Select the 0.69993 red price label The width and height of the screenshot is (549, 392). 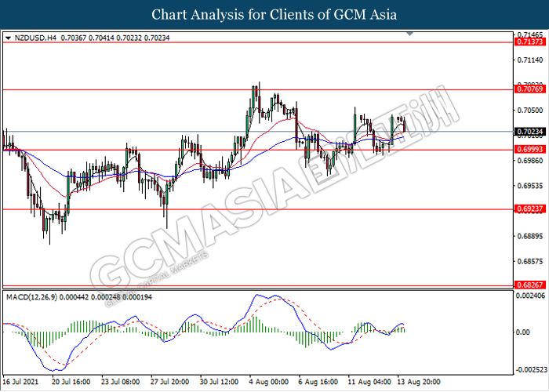530,150
